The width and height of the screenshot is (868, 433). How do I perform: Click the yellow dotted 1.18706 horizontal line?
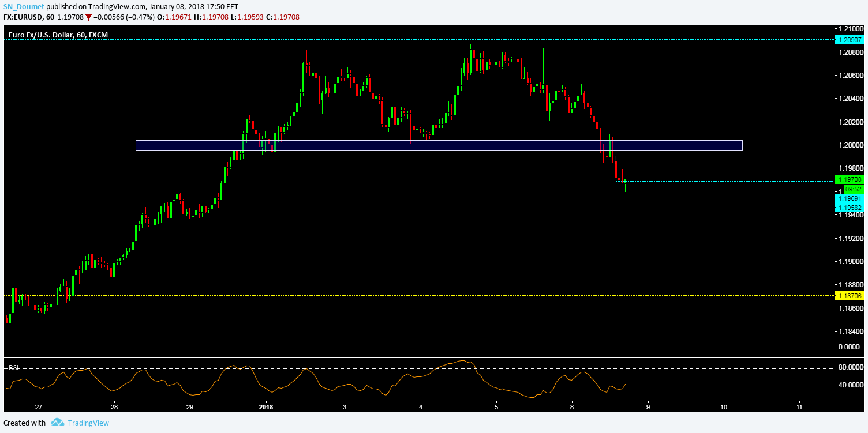(x=419, y=295)
